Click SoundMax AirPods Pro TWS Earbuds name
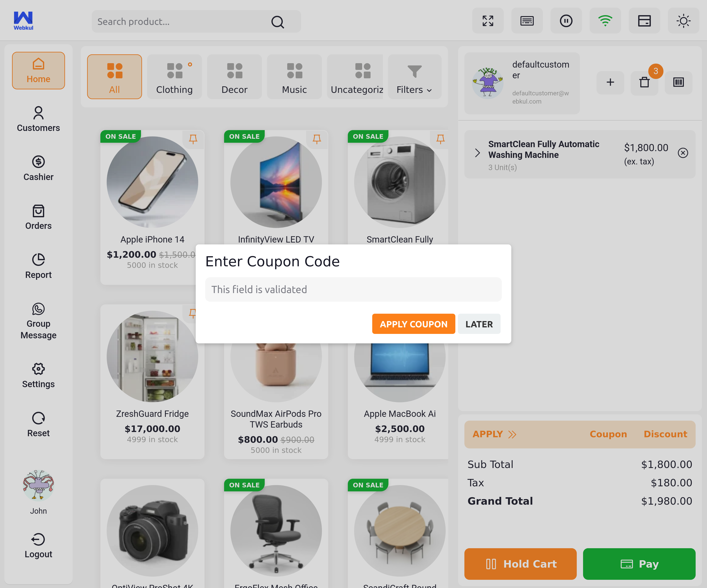 tap(276, 419)
